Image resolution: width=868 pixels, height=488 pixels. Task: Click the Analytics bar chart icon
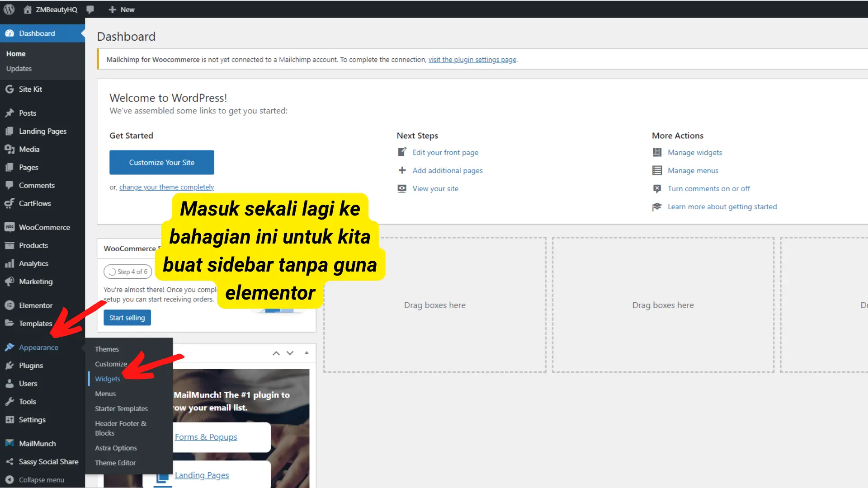9,263
